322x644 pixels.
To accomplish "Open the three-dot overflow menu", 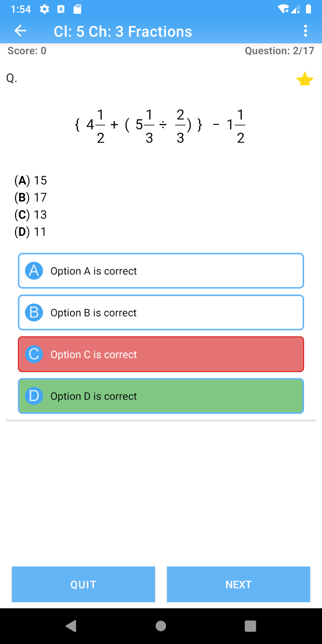I will tap(305, 31).
